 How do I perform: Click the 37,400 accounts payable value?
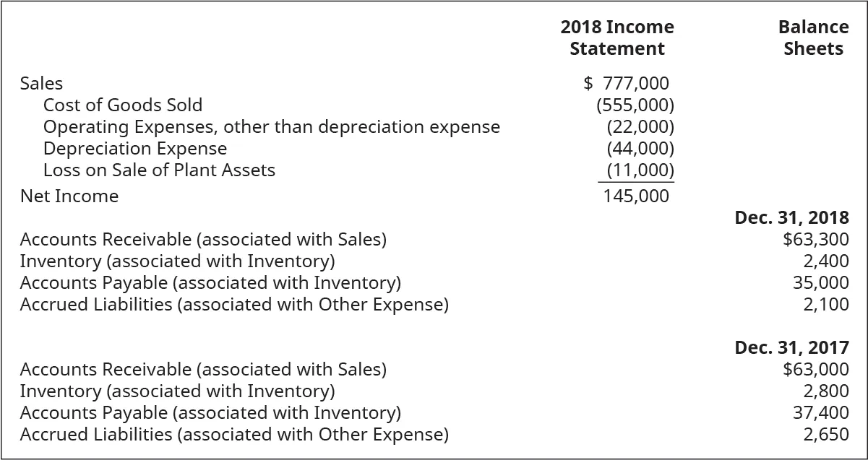tap(821, 413)
